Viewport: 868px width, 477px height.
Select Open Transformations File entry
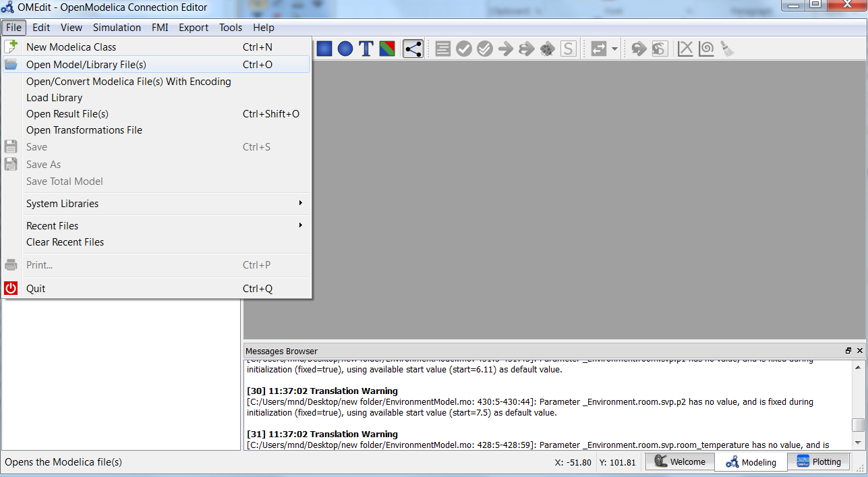pyautogui.click(x=156, y=130)
